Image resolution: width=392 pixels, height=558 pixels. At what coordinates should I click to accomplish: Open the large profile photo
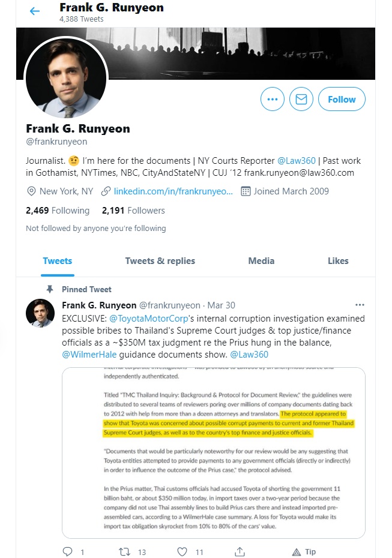(x=65, y=79)
